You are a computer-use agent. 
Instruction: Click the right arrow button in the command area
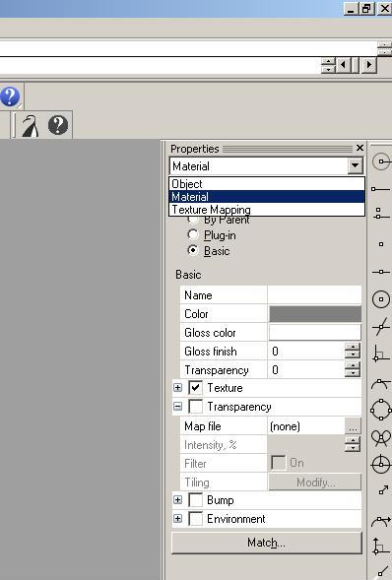(368, 65)
